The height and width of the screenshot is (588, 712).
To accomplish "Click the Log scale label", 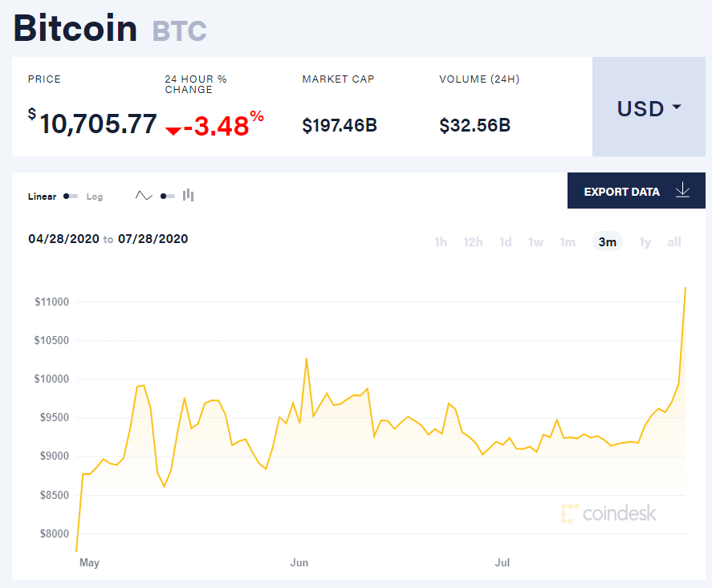I will coord(95,197).
